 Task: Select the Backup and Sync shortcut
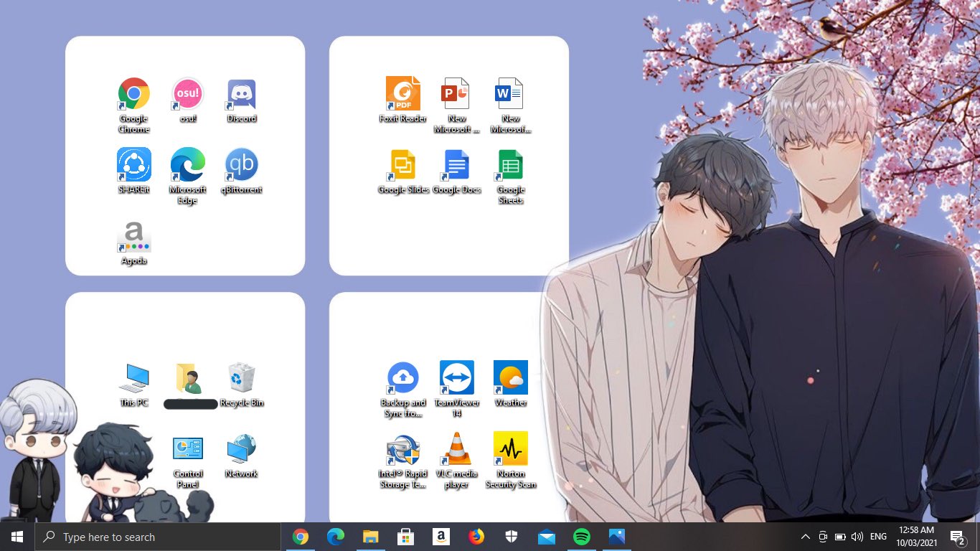click(x=403, y=389)
